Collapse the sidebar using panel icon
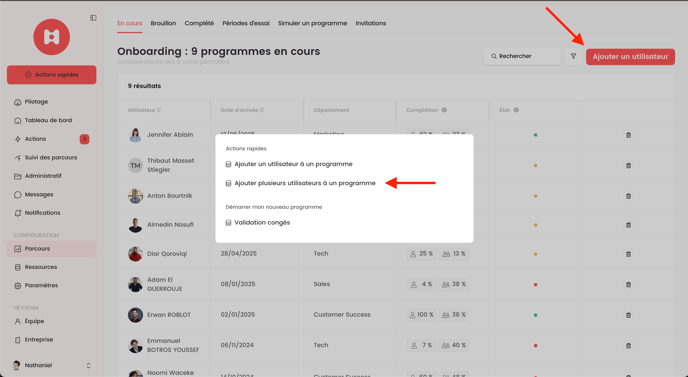 93,18
